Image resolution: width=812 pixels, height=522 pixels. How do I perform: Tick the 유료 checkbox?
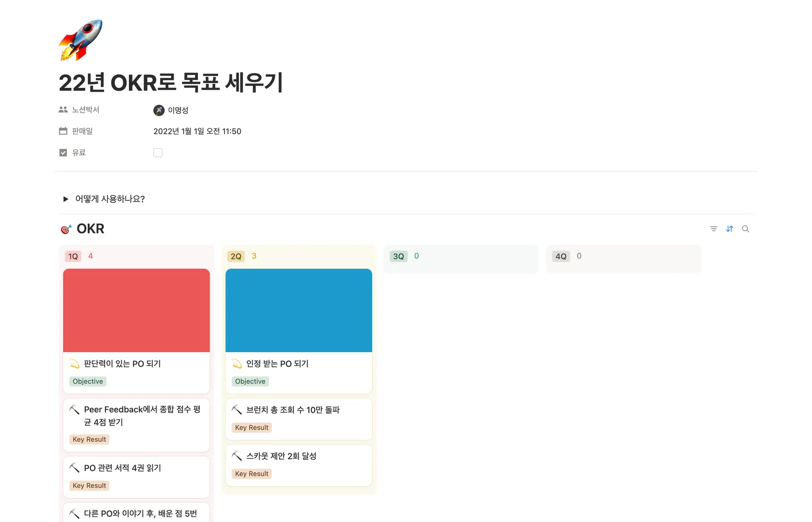pyautogui.click(x=158, y=153)
